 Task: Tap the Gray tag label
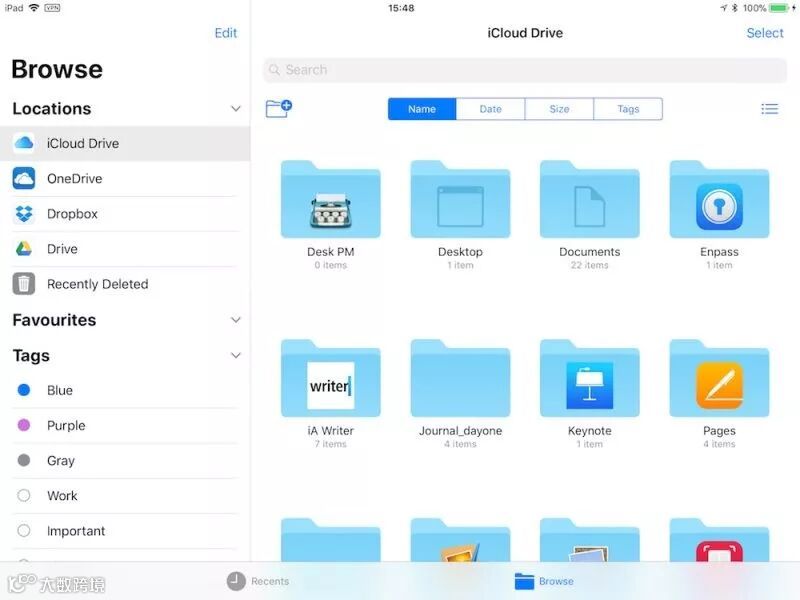pos(61,461)
